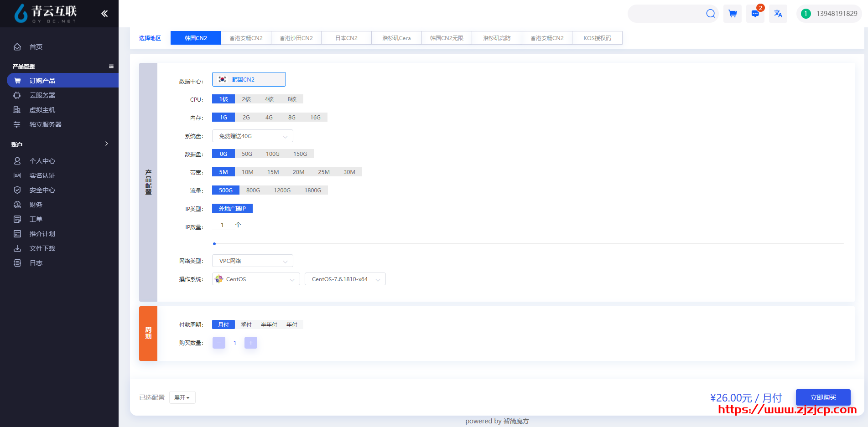Open messages icon with notification badge
Image resolution: width=868 pixels, height=427 pixels.
pyautogui.click(x=755, y=14)
